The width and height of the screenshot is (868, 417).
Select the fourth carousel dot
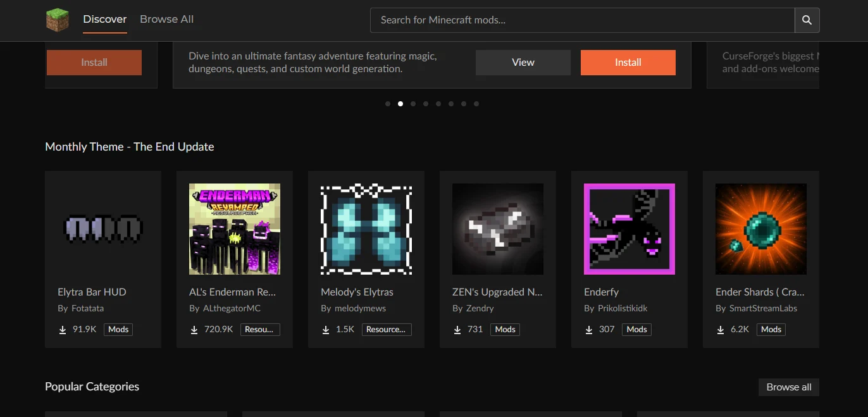point(426,104)
